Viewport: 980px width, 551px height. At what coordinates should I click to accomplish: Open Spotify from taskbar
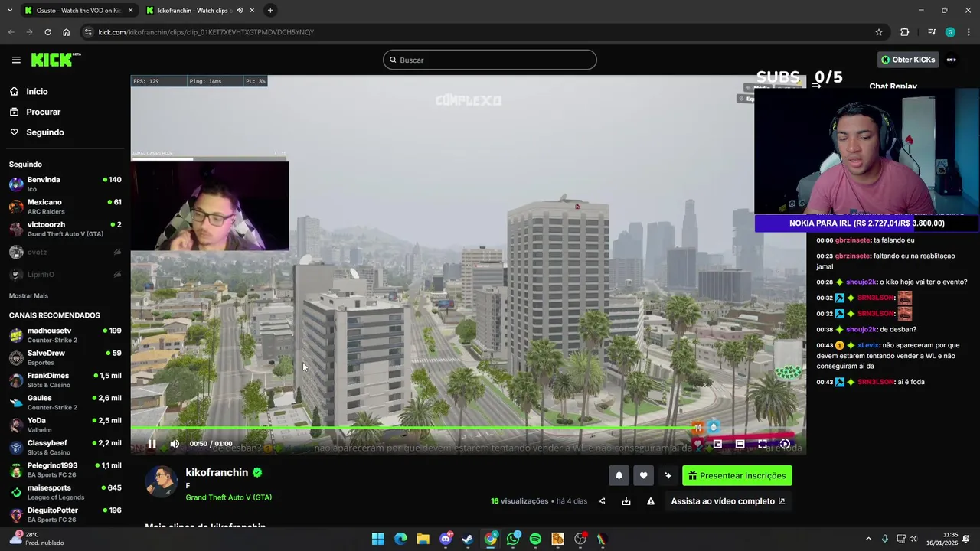tap(535, 539)
